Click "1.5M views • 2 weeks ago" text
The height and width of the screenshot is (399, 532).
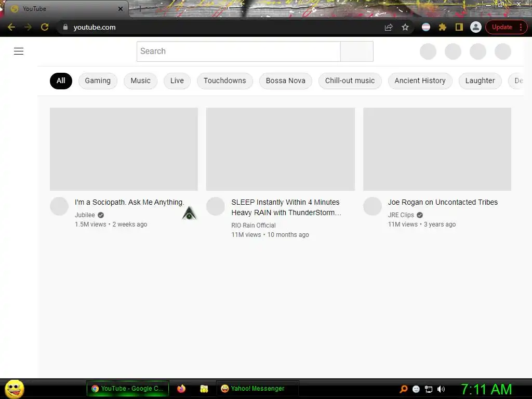pyautogui.click(x=111, y=224)
